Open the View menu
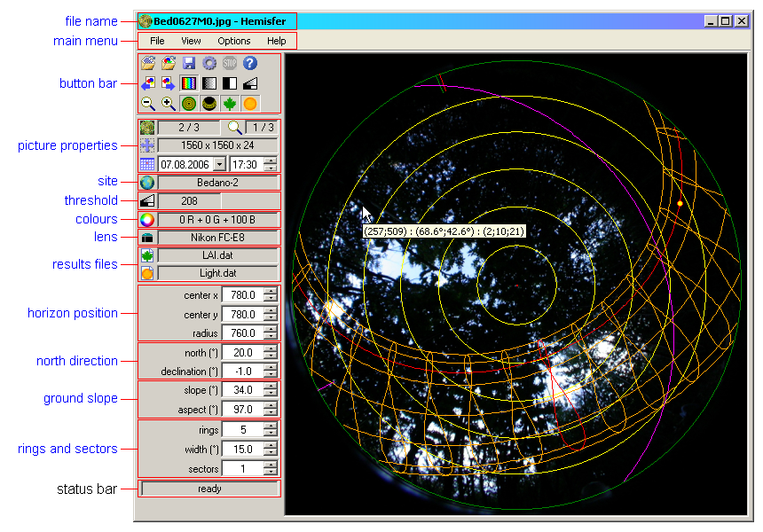The width and height of the screenshot is (763, 532). [x=191, y=41]
